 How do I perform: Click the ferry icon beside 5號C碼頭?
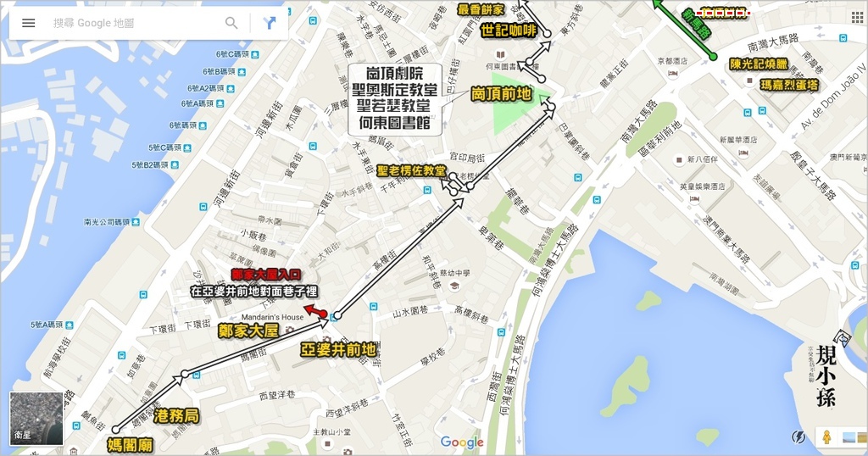(187, 148)
